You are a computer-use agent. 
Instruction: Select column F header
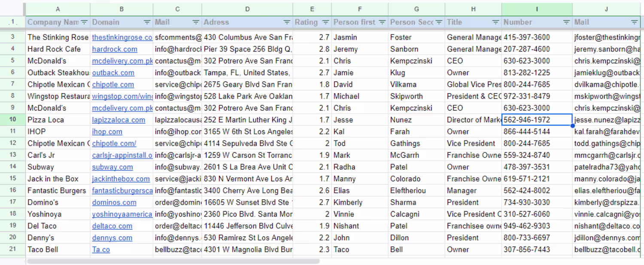360,9
